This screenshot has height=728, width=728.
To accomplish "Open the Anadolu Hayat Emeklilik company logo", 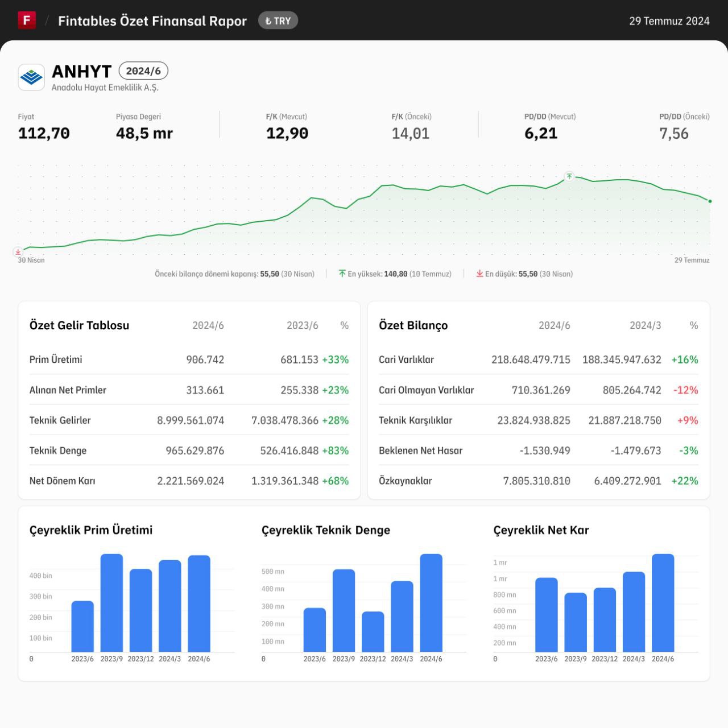I will tap(31, 77).
